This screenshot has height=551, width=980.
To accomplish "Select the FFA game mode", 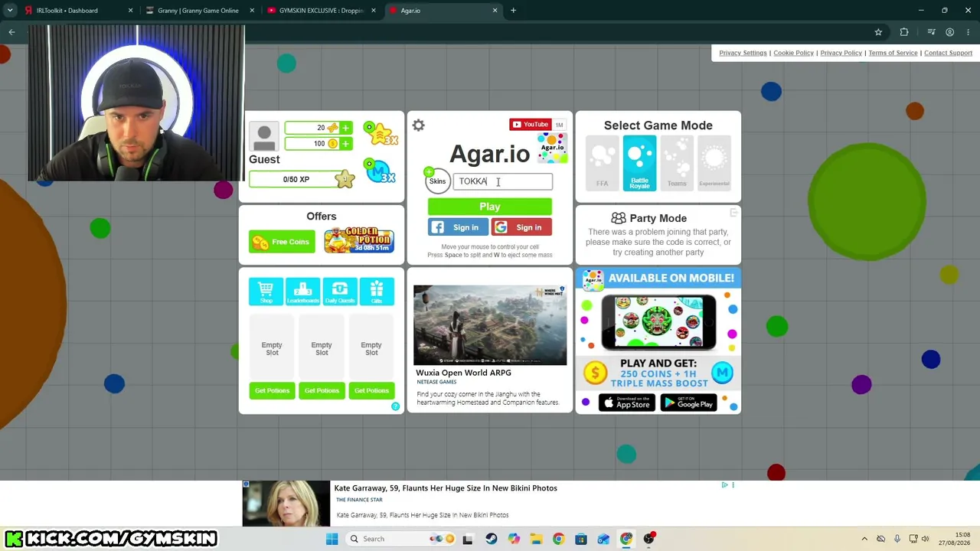I will coord(603,163).
